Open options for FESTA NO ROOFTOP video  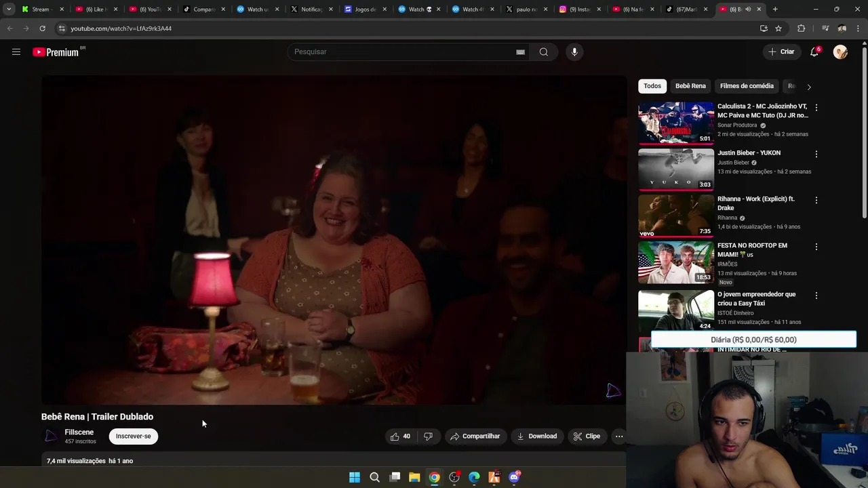point(816,247)
